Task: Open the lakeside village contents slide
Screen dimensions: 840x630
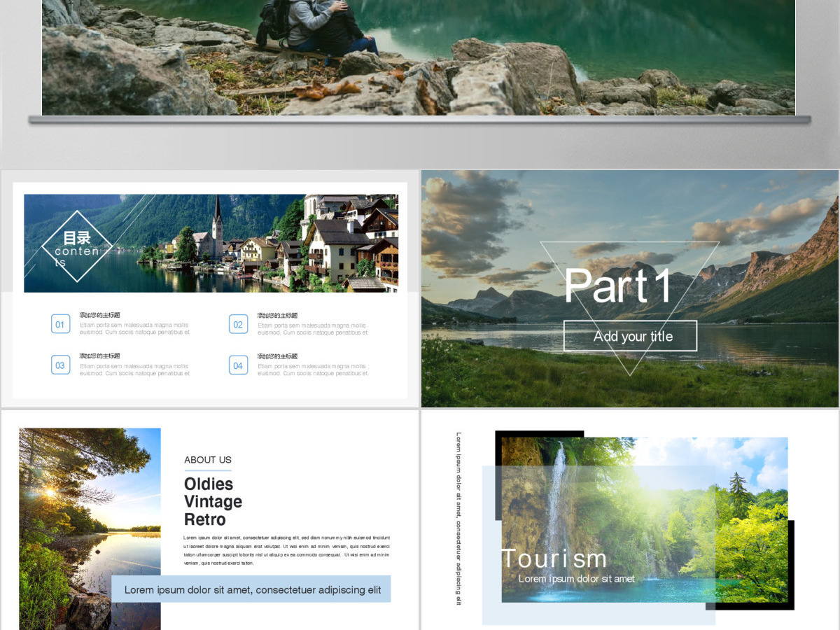Action: click(210, 289)
